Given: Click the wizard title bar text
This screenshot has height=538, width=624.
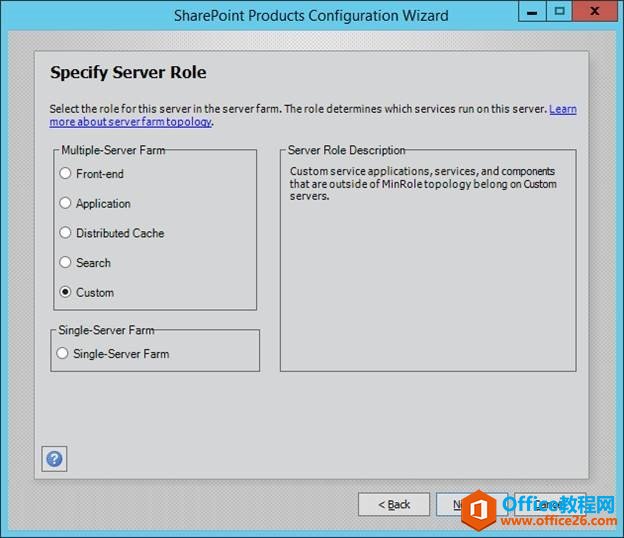Looking at the screenshot, I should point(311,16).
